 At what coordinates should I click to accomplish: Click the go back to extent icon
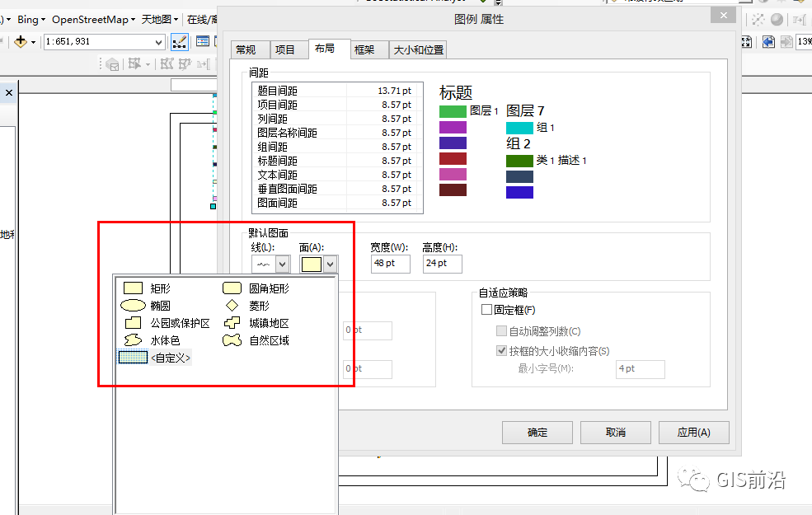tap(768, 42)
